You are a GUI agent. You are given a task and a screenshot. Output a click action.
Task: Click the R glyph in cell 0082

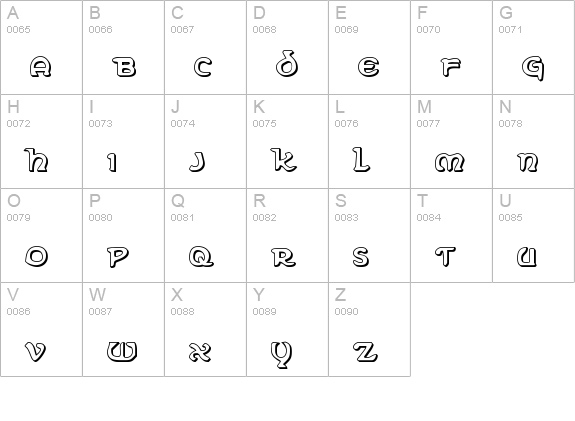click(x=283, y=257)
